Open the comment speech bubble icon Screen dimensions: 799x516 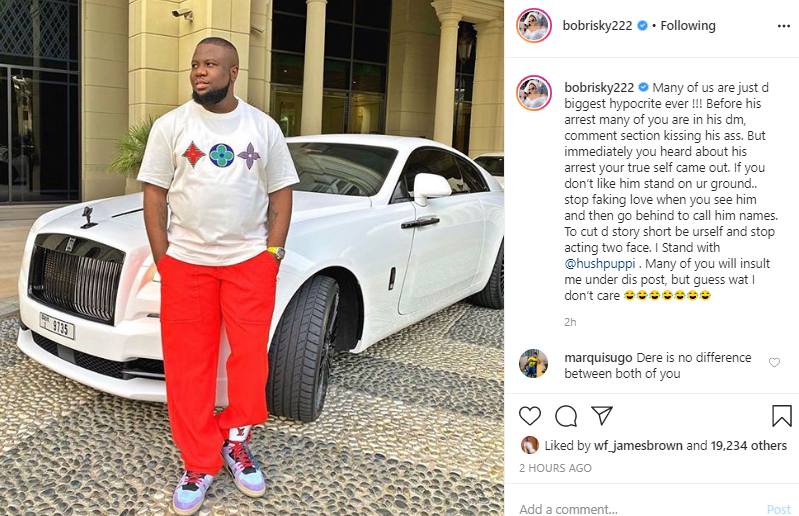(566, 416)
